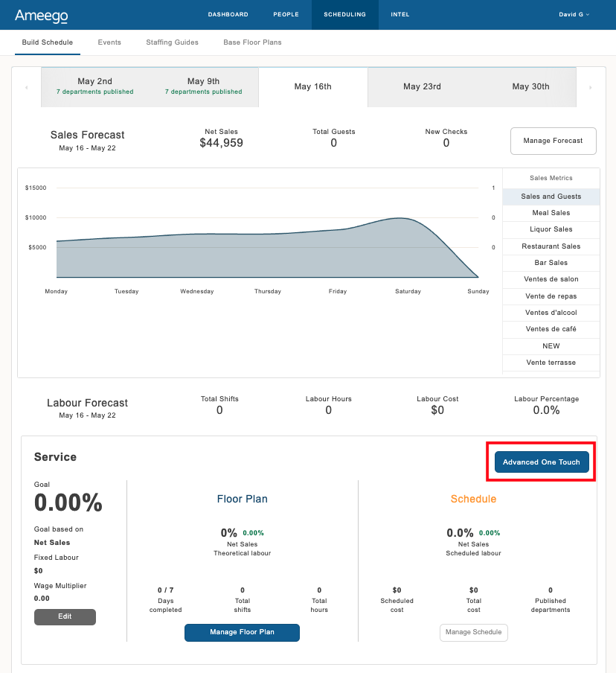The height and width of the screenshot is (673, 616).
Task: Switch to the Events tab
Action: pyautogui.click(x=109, y=42)
